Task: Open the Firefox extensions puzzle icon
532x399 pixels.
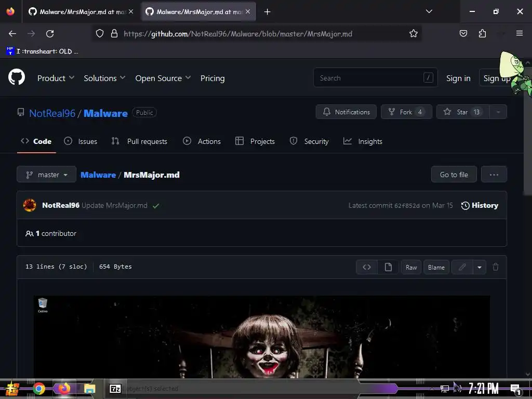Action: pyautogui.click(x=482, y=34)
